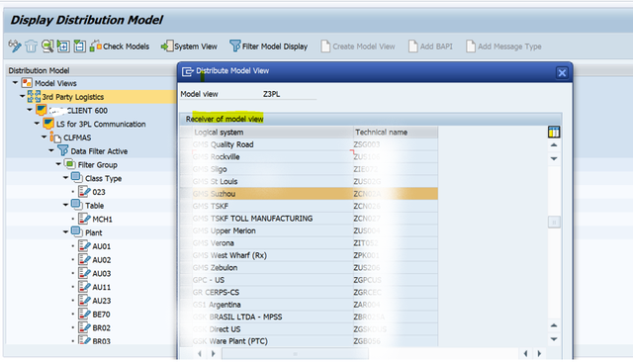633x364 pixels.
Task: Collapse the CLIENT 600 node
Action: pos(30,110)
